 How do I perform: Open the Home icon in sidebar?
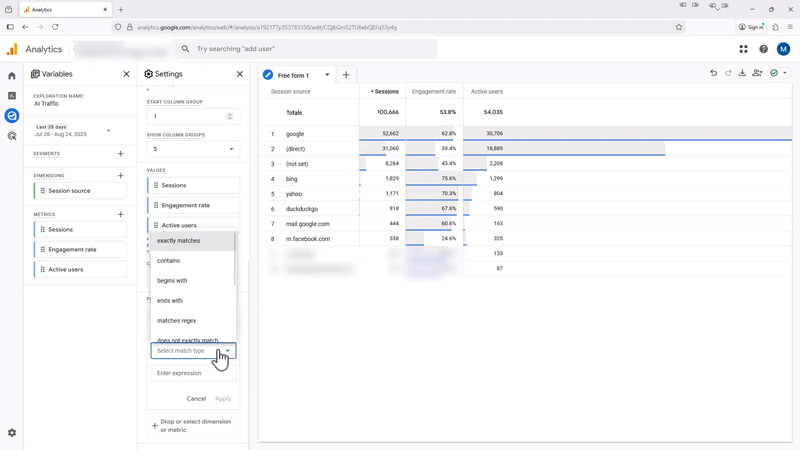[12, 76]
